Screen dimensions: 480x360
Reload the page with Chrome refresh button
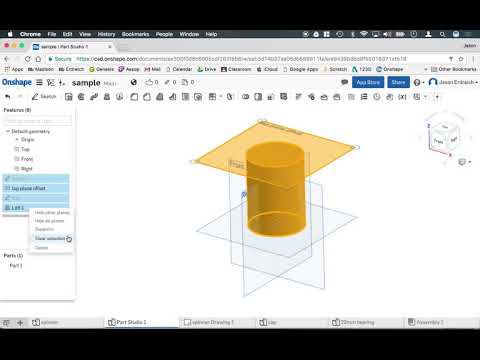tap(28, 59)
